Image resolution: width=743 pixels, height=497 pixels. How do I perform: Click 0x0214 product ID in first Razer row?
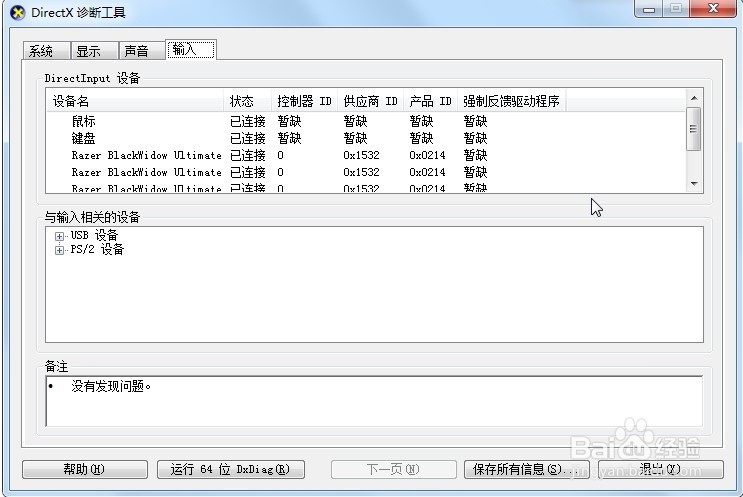point(427,155)
